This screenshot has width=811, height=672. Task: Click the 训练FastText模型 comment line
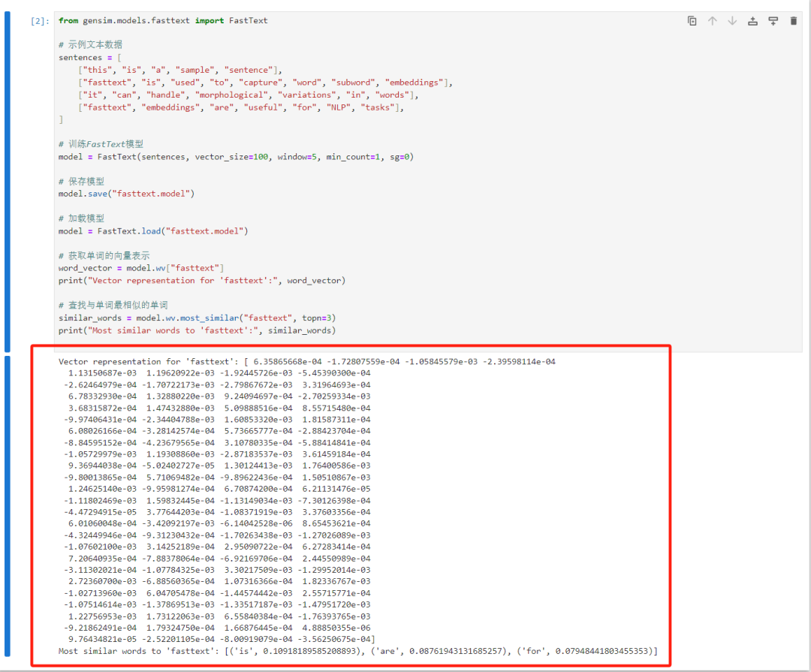click(101, 144)
